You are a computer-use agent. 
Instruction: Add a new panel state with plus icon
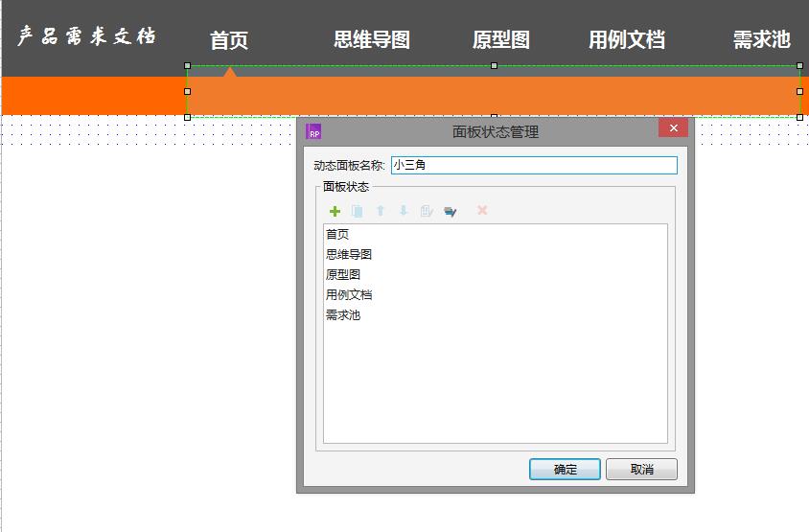pyautogui.click(x=335, y=211)
